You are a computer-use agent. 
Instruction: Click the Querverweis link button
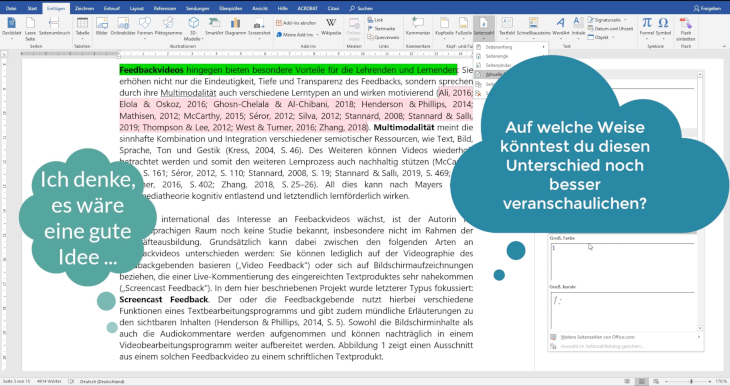coord(384,37)
